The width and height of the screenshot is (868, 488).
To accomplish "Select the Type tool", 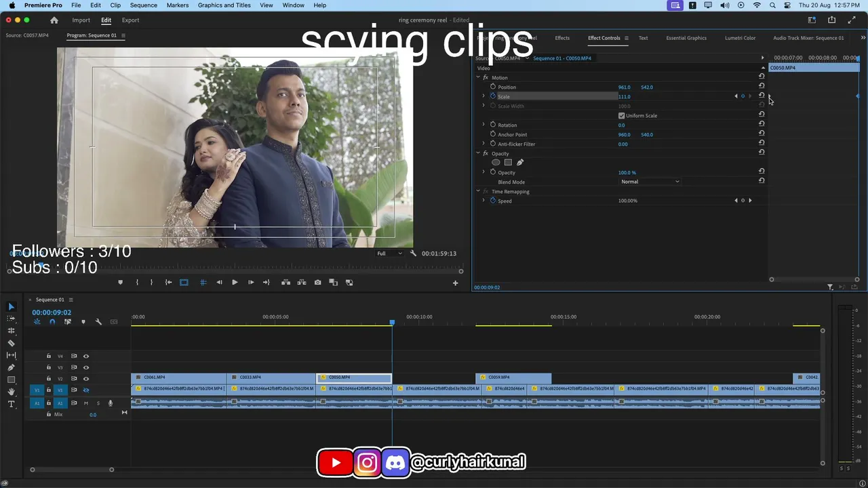I will 11,404.
